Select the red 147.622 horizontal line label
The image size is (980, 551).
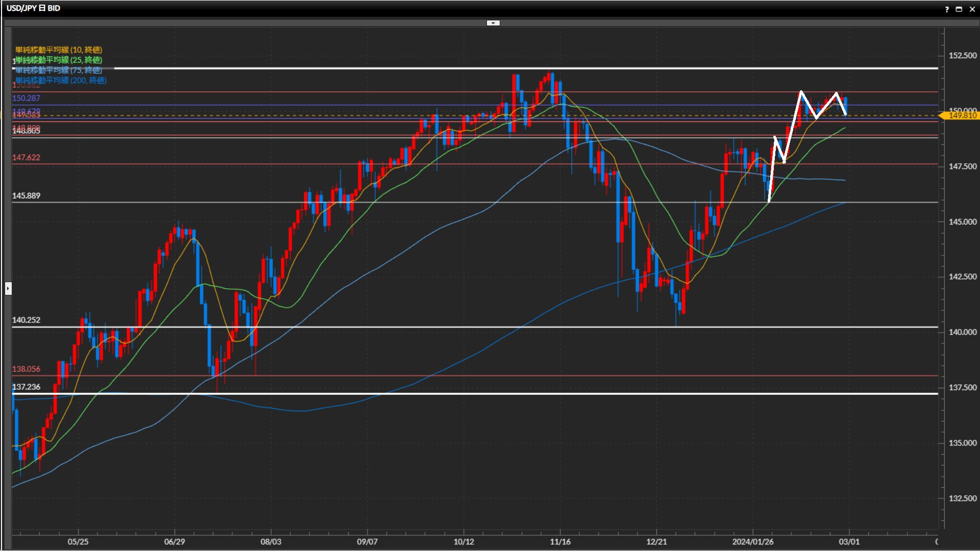(26, 157)
